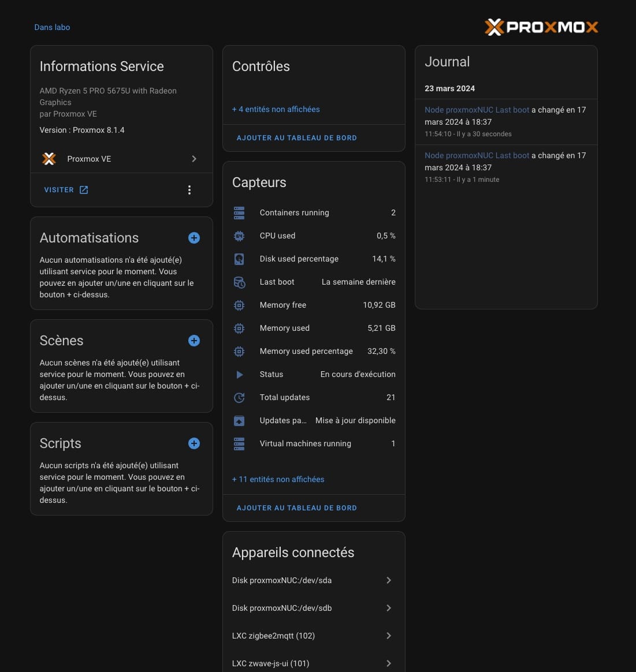Open the Last boot sensor row
This screenshot has height=672, width=636.
pos(314,282)
